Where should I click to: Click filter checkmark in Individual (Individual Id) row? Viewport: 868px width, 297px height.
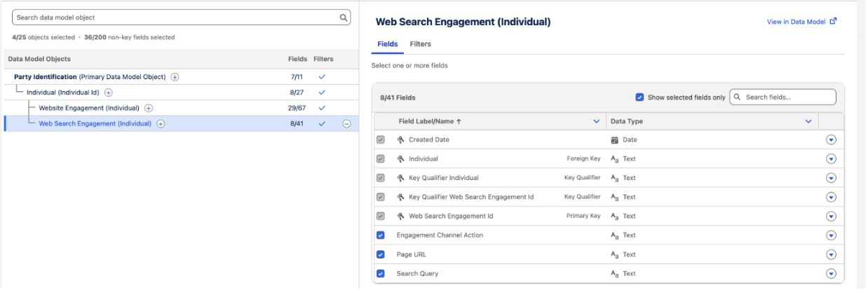click(x=322, y=92)
